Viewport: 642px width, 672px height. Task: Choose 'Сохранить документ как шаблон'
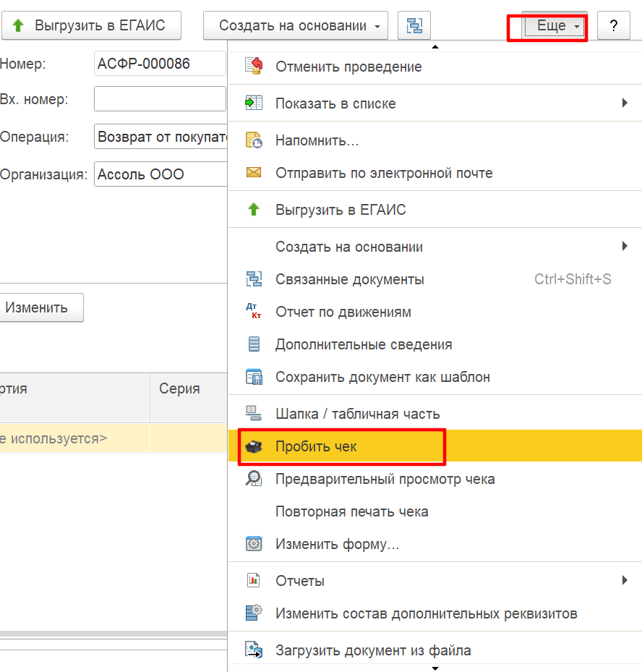[435, 377]
